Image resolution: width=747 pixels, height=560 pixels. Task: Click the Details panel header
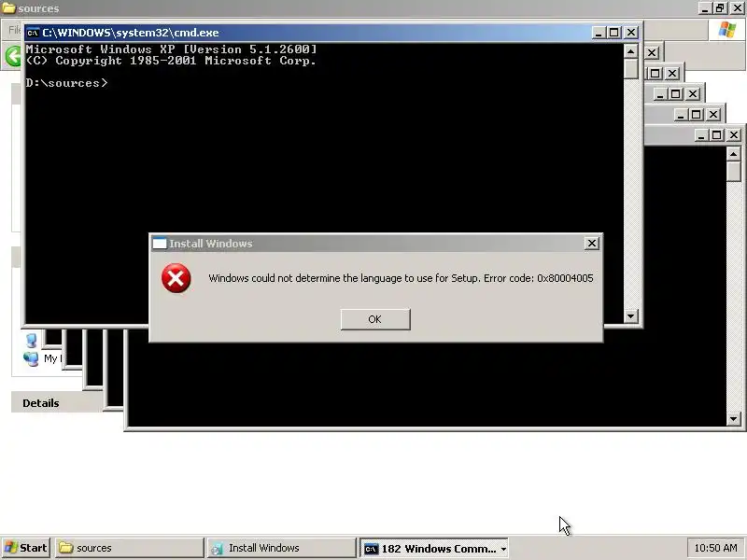(x=57, y=403)
